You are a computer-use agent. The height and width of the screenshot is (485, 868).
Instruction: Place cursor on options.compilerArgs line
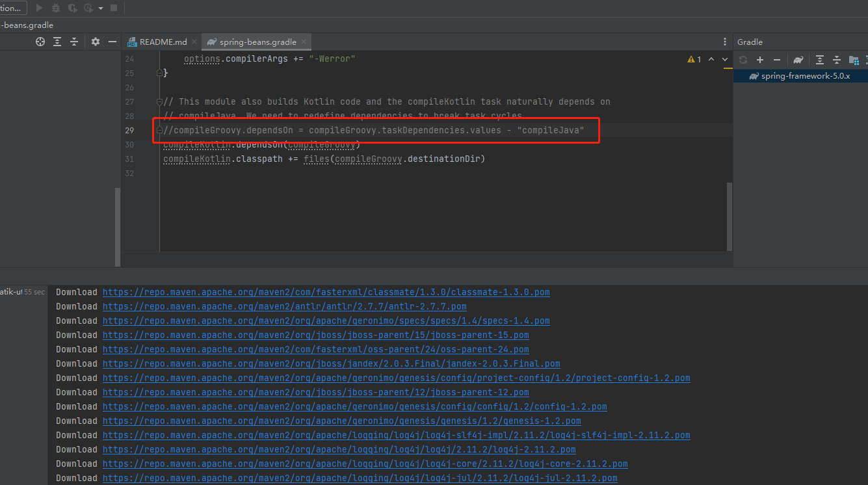point(269,59)
